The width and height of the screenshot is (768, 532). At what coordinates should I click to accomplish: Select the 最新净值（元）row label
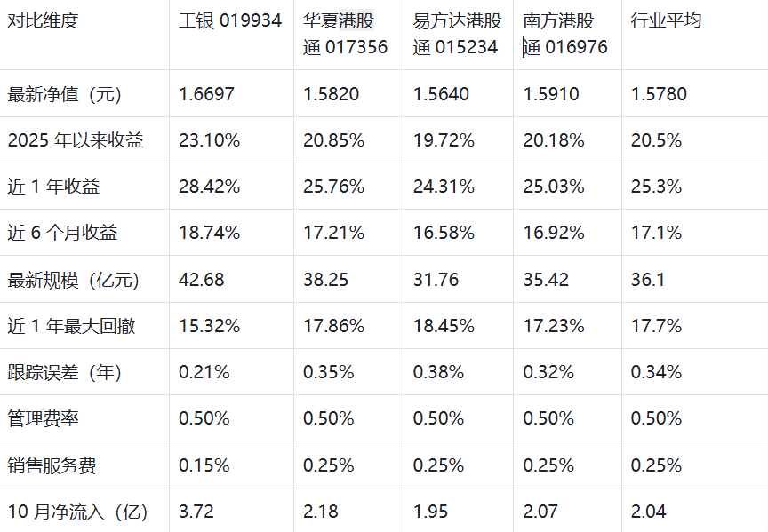click(x=84, y=93)
